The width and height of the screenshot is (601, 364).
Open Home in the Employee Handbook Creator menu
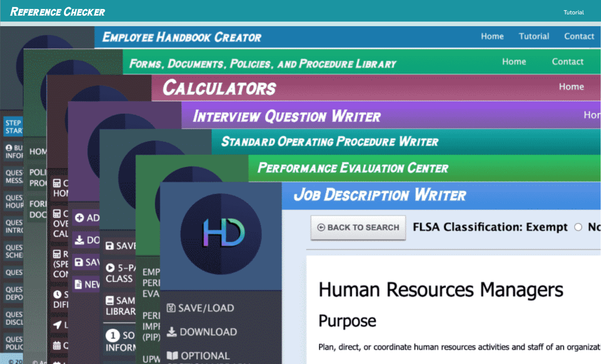[x=492, y=36]
